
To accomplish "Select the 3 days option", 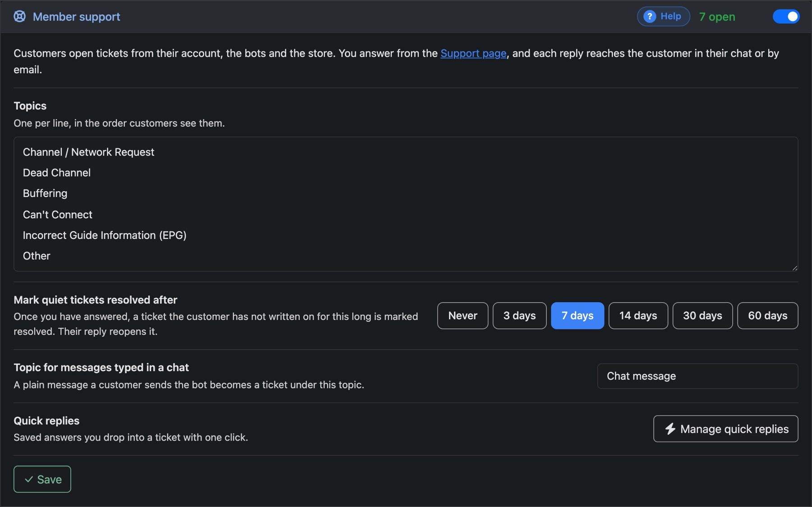I will (519, 316).
